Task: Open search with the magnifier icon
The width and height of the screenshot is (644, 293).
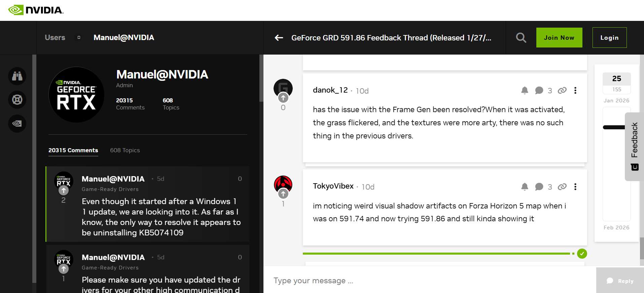Action: pos(521,38)
